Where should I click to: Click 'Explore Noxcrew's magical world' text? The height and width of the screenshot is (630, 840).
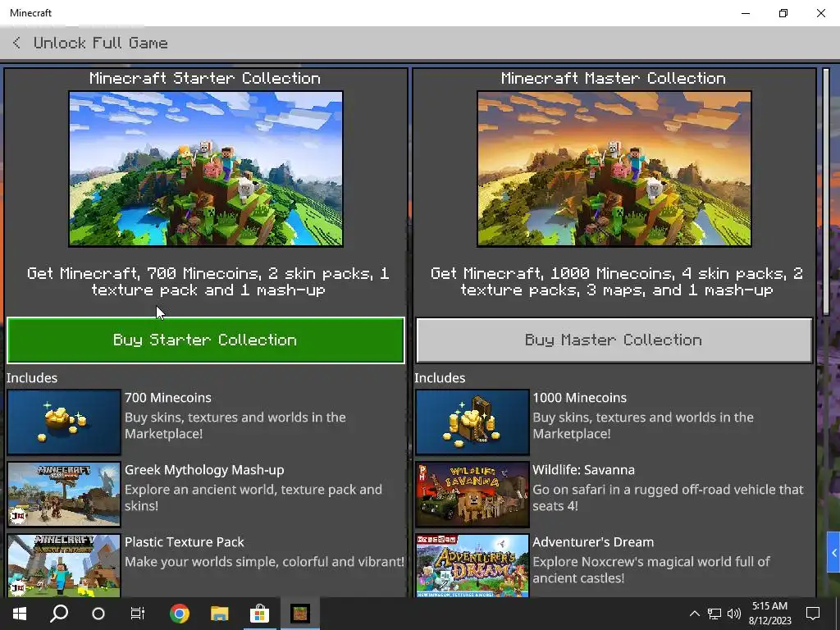[x=651, y=570]
